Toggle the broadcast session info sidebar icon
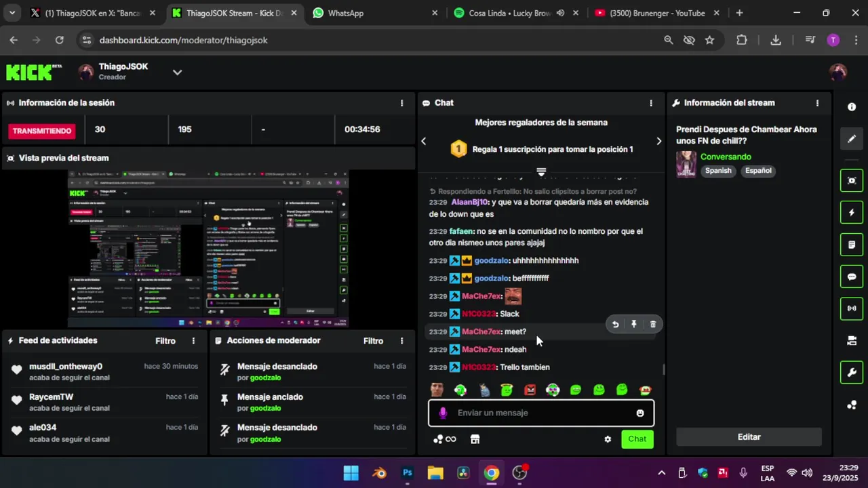The image size is (868, 488). pyautogui.click(x=852, y=308)
